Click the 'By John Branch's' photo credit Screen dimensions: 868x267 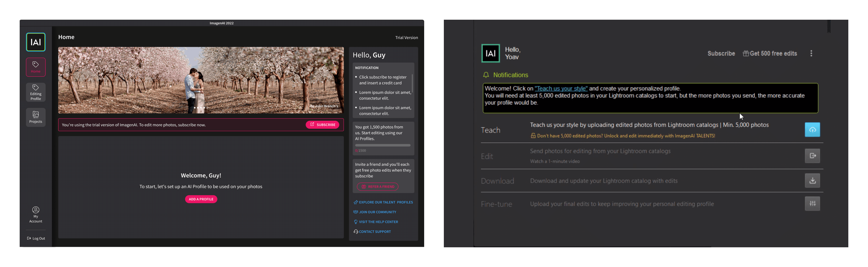point(324,106)
